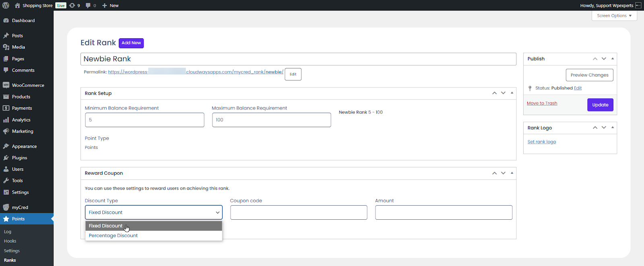The height and width of the screenshot is (266, 644).
Task: Click the WordPress logo icon
Action: pyautogui.click(x=6, y=5)
